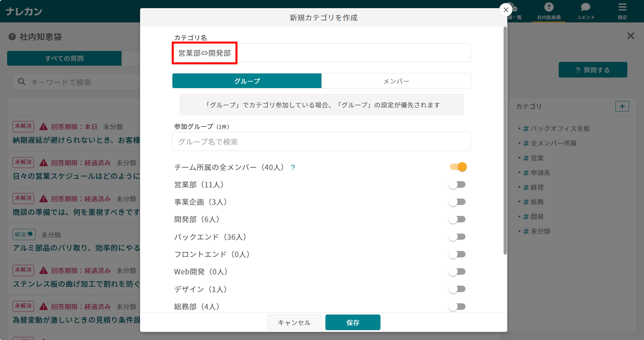Screen dimensions: 644x340
Task: Open the 設定 hamburger menu icon
Action: click(x=622, y=7)
